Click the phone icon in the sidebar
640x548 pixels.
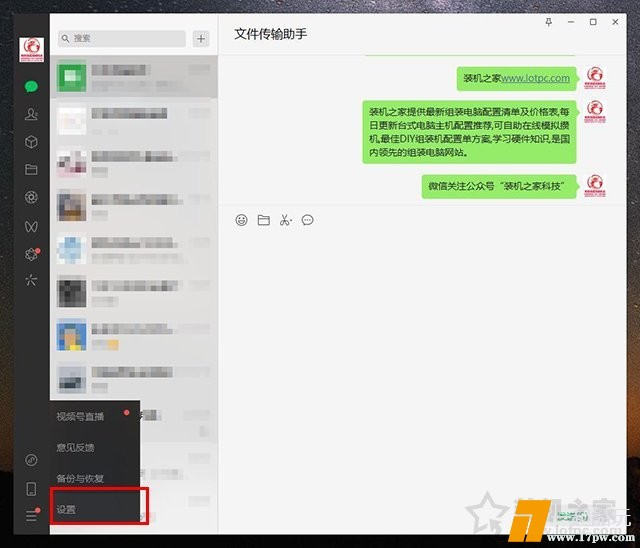[x=31, y=488]
